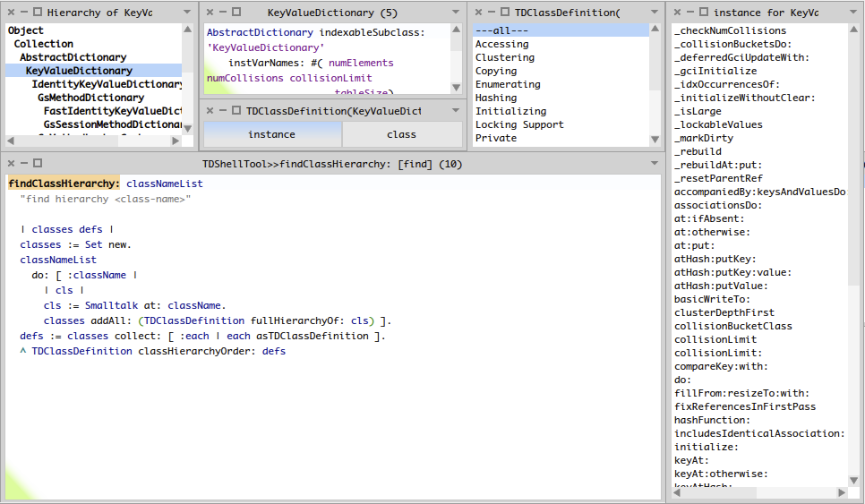This screenshot has height=504, width=865.
Task: Switch to the class side button
Action: (x=401, y=134)
